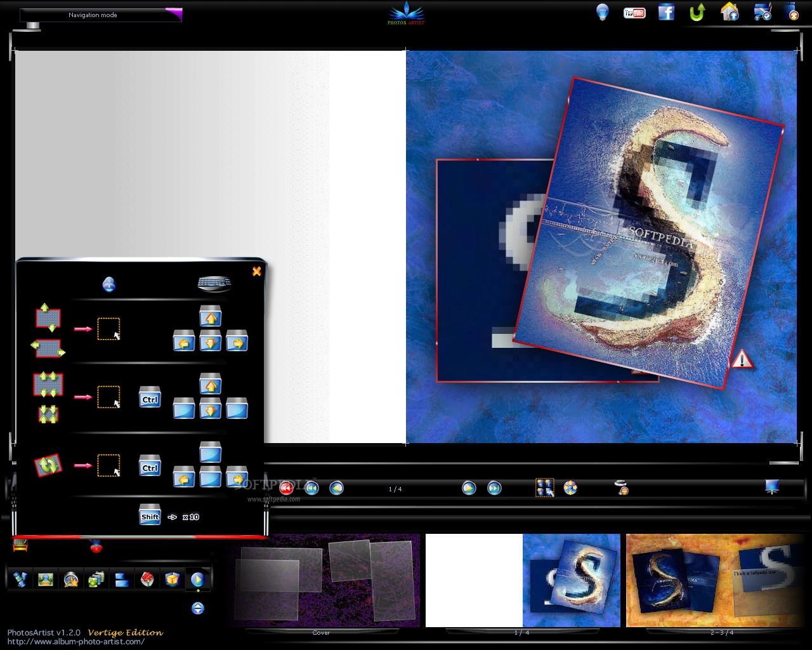Click the fullscreen monitor icon

point(772,487)
